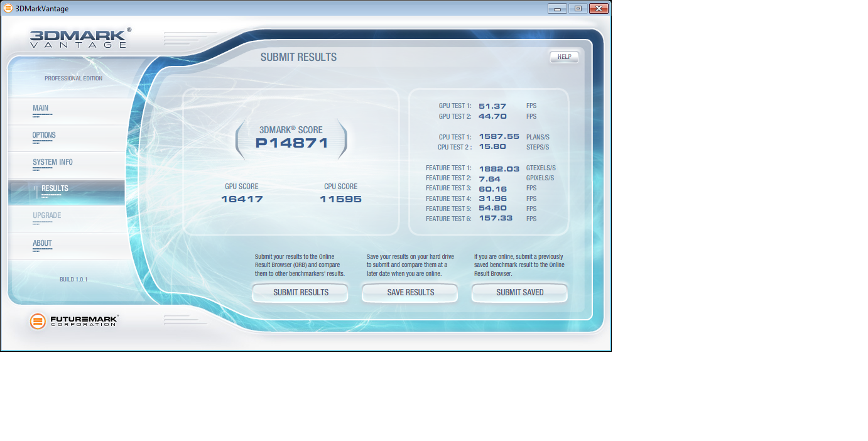The width and height of the screenshot is (868, 441).
Task: Click the GPIXELS/S unit label
Action: [x=540, y=178]
